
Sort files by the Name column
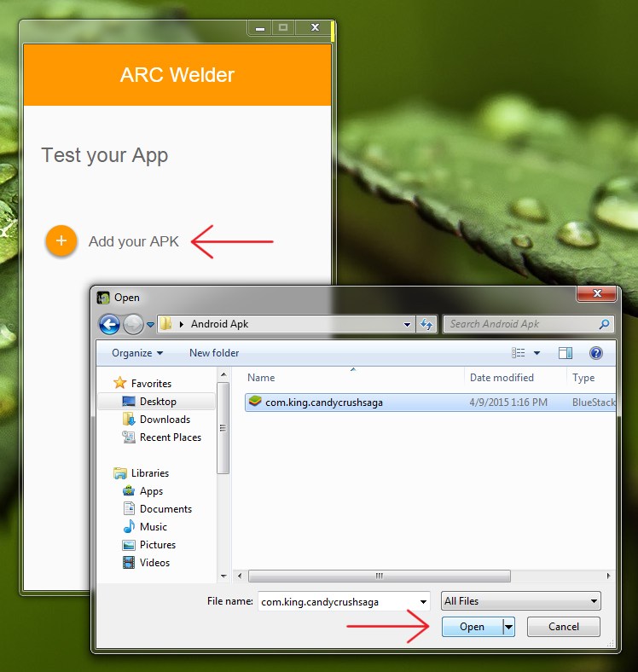(261, 378)
